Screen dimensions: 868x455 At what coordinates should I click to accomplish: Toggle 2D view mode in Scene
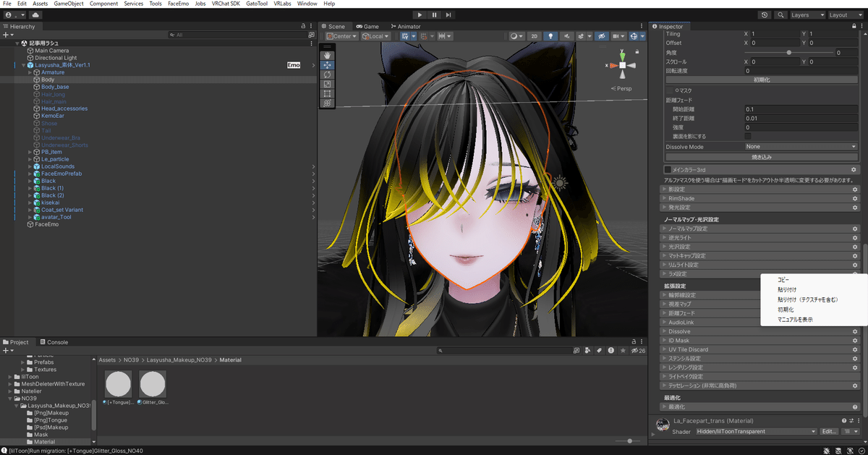click(x=535, y=36)
